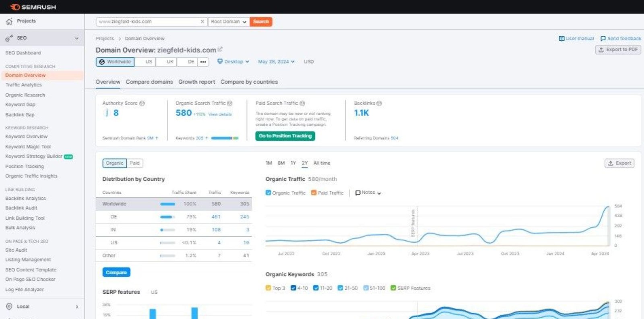Screen dimensions: 644x319
Task: Open the Compare domains tab
Action: 149,82
